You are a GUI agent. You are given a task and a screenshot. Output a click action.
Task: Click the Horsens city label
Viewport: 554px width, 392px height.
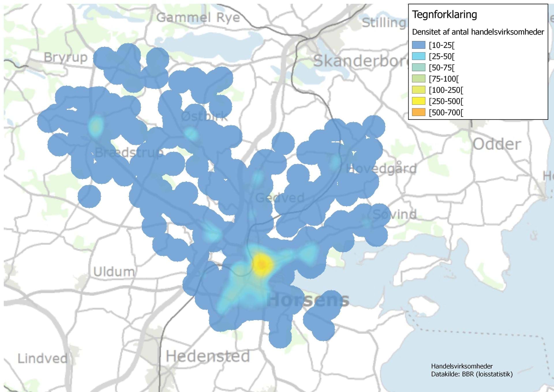(x=308, y=300)
